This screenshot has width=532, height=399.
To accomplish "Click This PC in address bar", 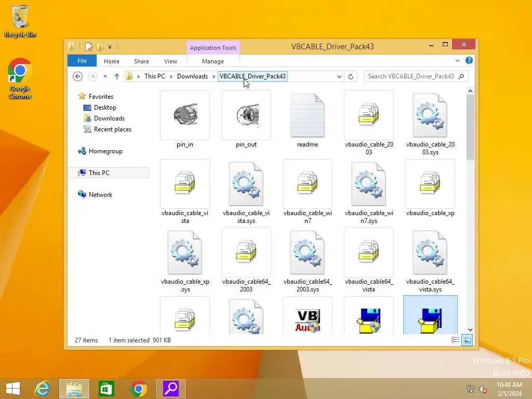I will coord(155,76).
